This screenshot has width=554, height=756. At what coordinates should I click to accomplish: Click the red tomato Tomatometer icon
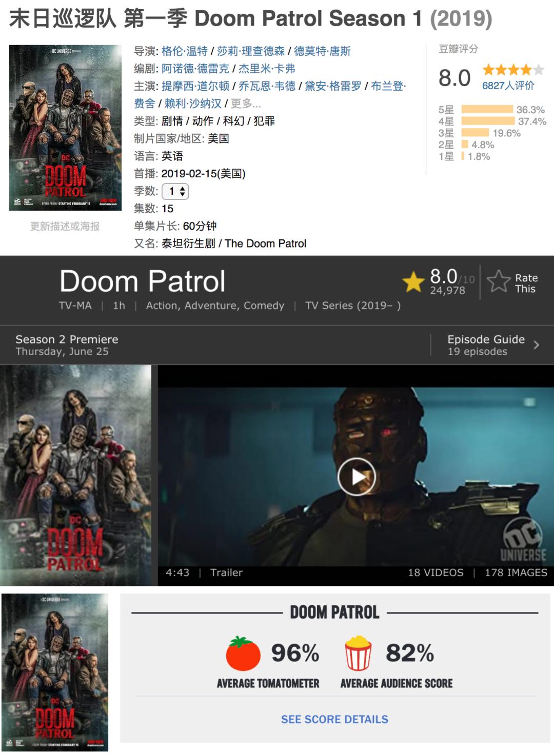(x=243, y=653)
